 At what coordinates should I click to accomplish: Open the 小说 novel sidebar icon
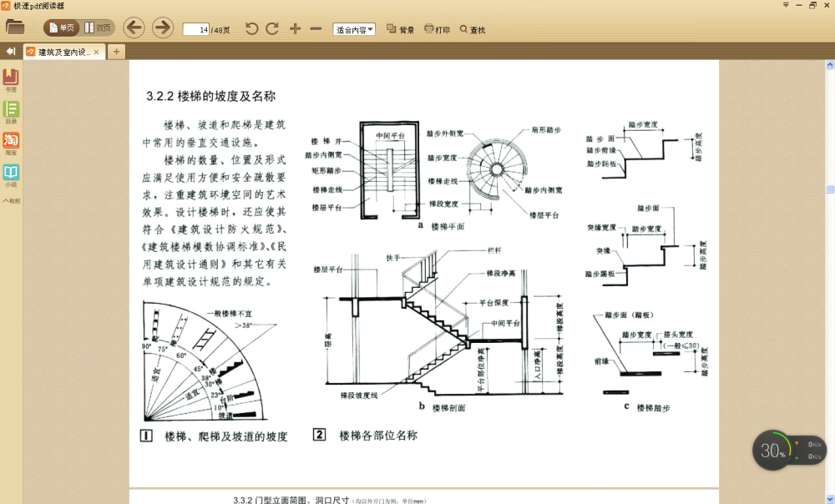[x=11, y=175]
